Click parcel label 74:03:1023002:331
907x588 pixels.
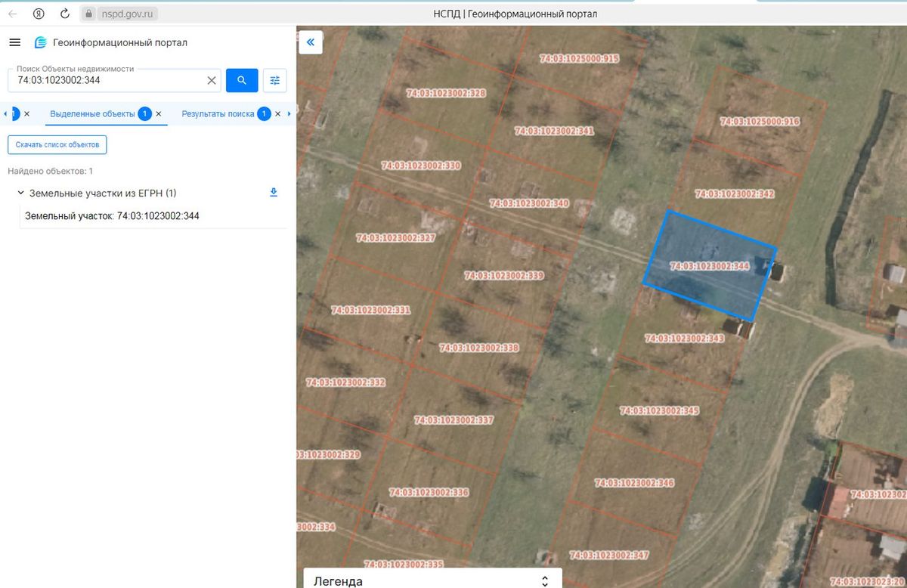coord(370,311)
